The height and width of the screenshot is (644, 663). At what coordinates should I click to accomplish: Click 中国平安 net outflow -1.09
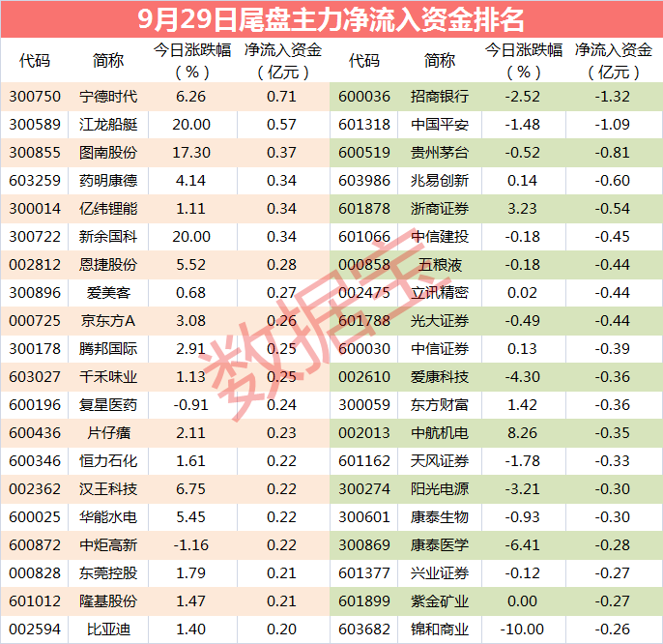[x=613, y=125]
